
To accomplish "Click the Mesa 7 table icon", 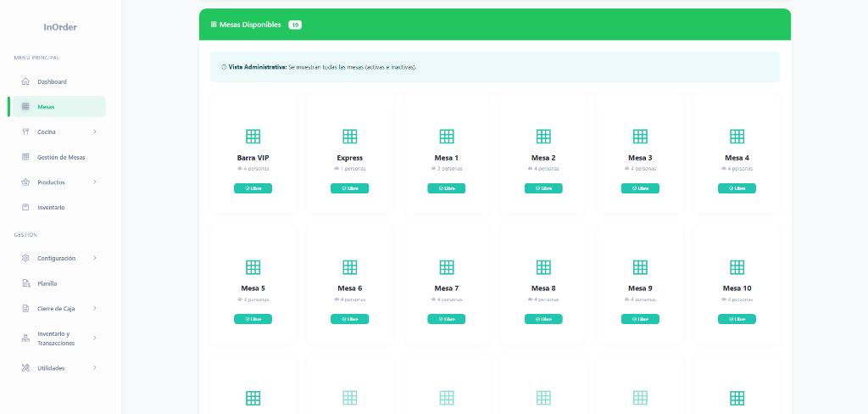I will (x=447, y=267).
